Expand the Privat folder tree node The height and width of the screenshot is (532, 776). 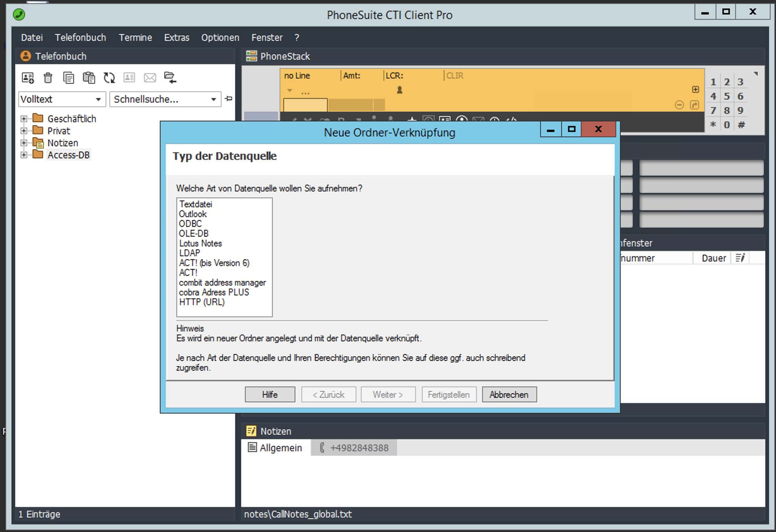(24, 131)
